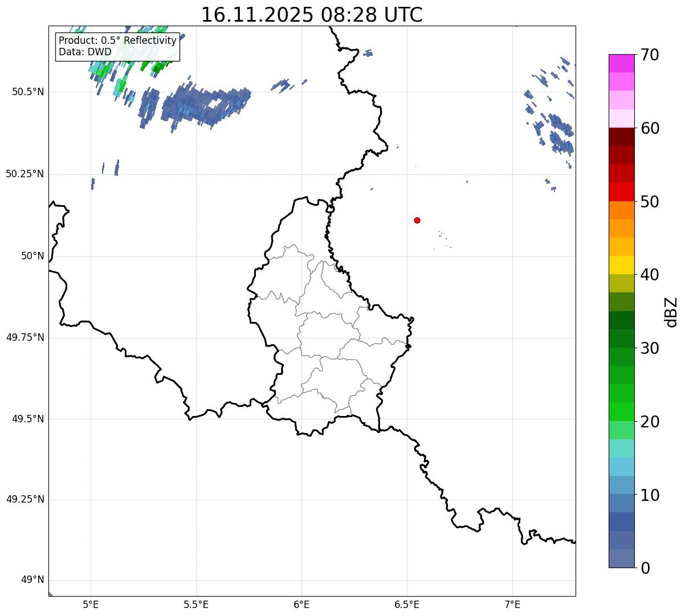Click the colorbar tick label 30
This screenshot has height=616, width=685.
(650, 348)
